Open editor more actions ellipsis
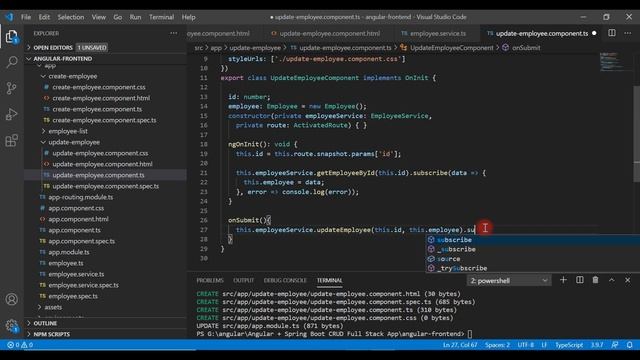This screenshot has width=640, height=360. point(627,33)
